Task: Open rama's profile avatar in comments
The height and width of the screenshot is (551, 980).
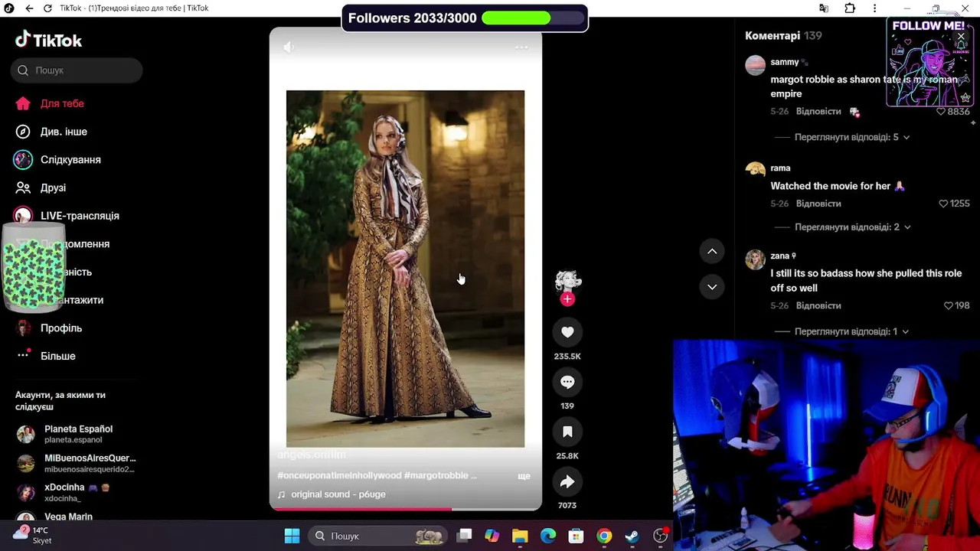Action: (755, 171)
